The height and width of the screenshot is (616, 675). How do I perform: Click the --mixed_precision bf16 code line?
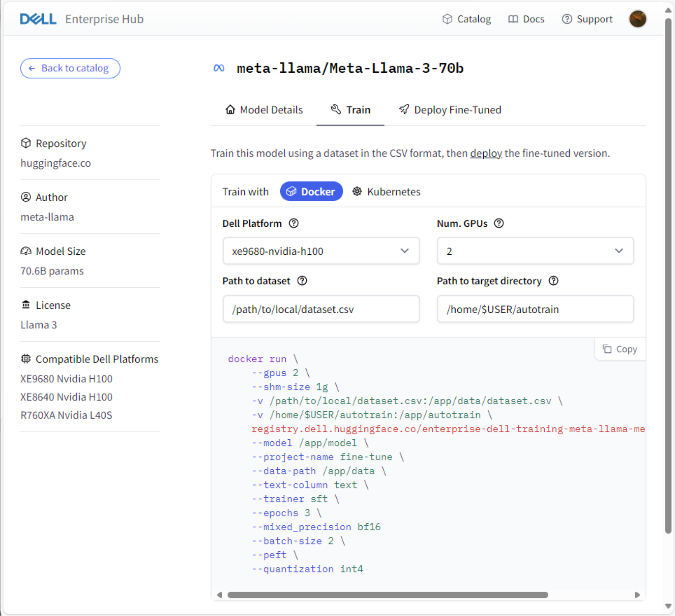(316, 527)
